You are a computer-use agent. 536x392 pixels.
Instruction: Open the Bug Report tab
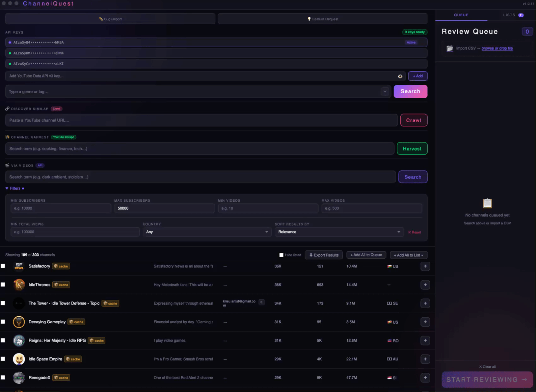pos(110,19)
